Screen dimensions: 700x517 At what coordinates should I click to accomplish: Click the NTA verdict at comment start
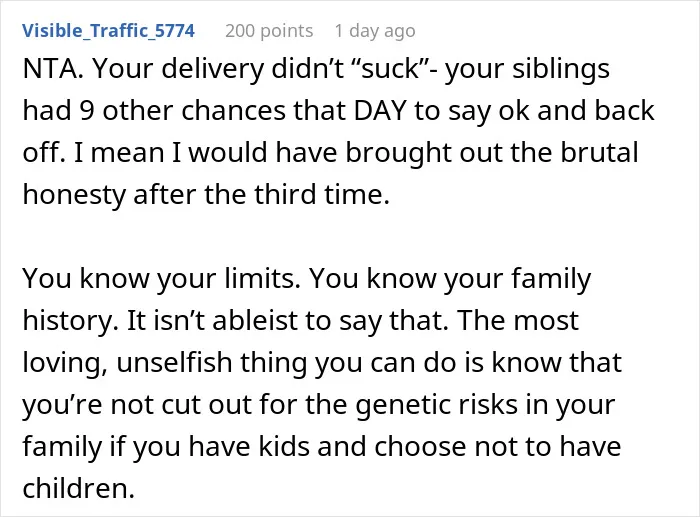point(52,69)
